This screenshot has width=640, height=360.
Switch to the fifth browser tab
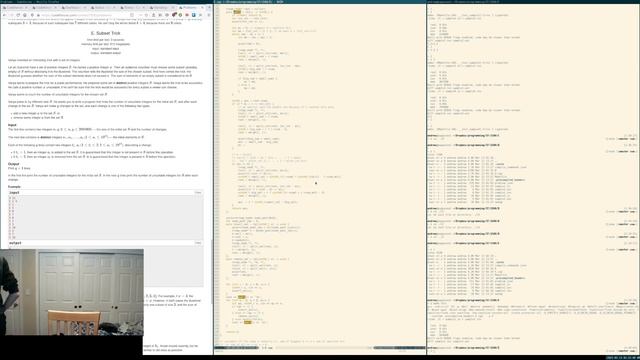133,7
